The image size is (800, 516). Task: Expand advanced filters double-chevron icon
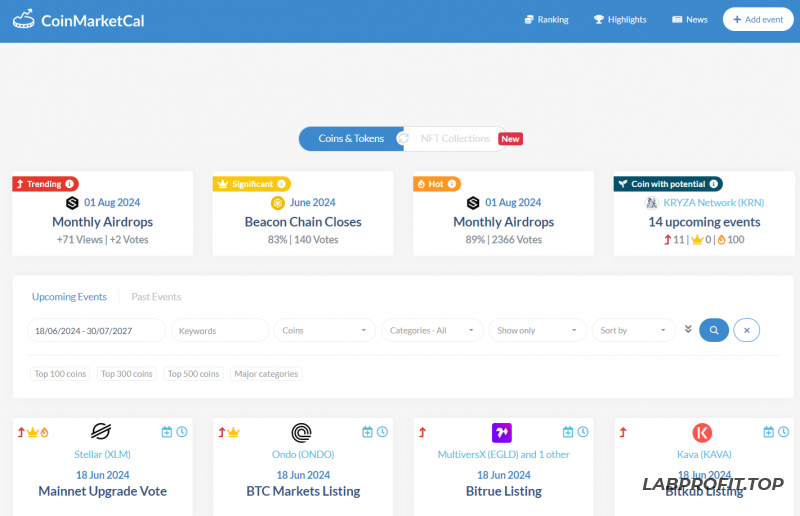688,330
